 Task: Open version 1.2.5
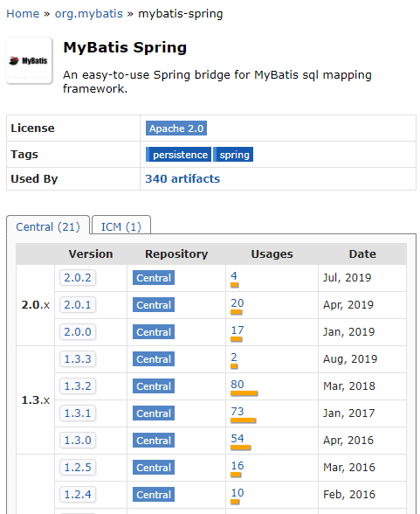point(78,468)
